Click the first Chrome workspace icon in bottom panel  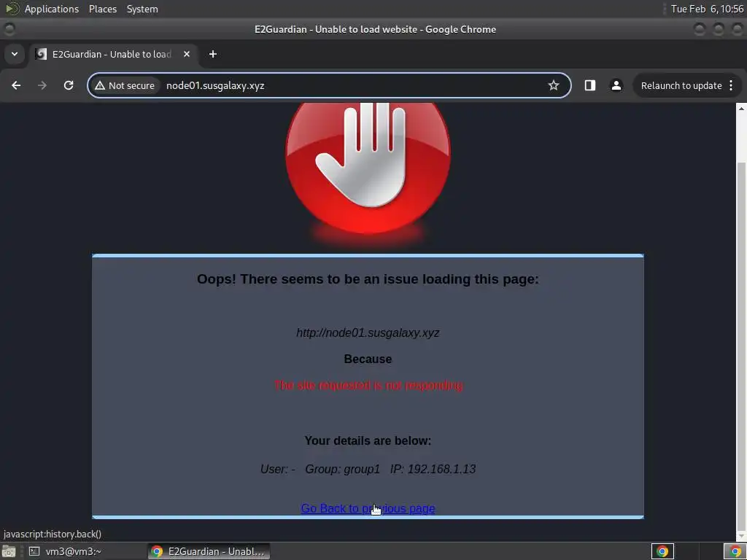pos(662,551)
